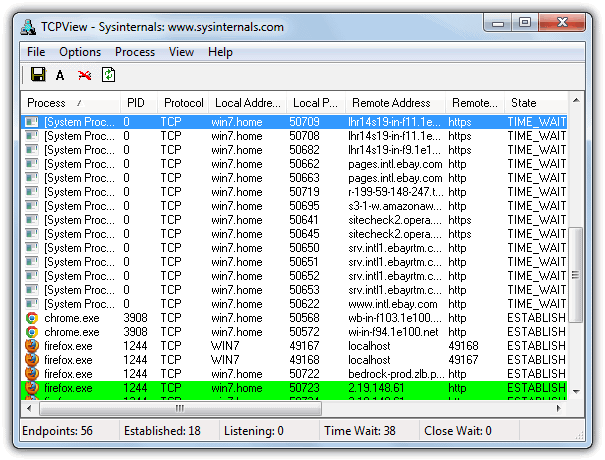The height and width of the screenshot is (460, 605).
Task: Select the bedrock-prod.zlb.p... remote address cell
Action: pyautogui.click(x=395, y=374)
